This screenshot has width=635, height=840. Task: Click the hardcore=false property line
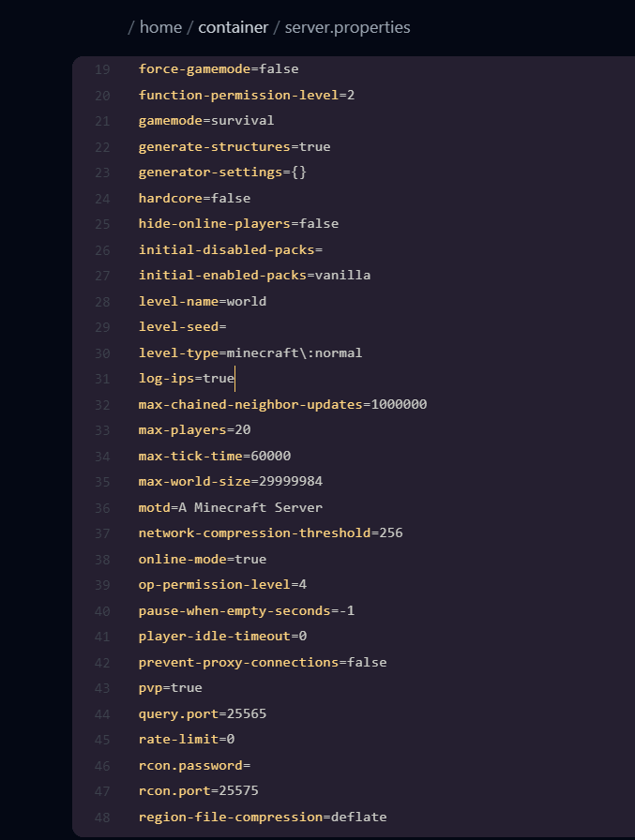pyautogui.click(x=195, y=198)
